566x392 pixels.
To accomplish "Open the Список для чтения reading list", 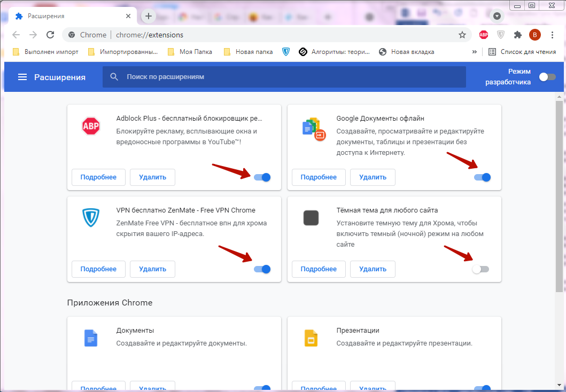I will [x=522, y=52].
